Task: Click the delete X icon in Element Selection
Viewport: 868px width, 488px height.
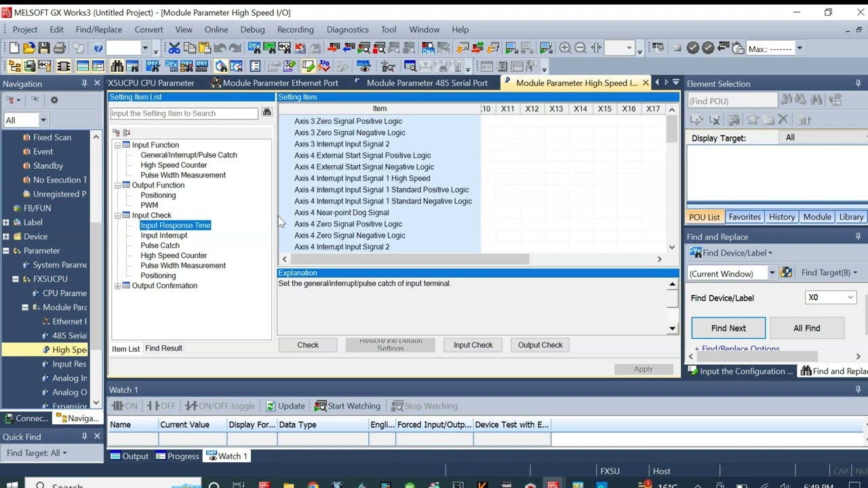Action: (783, 120)
